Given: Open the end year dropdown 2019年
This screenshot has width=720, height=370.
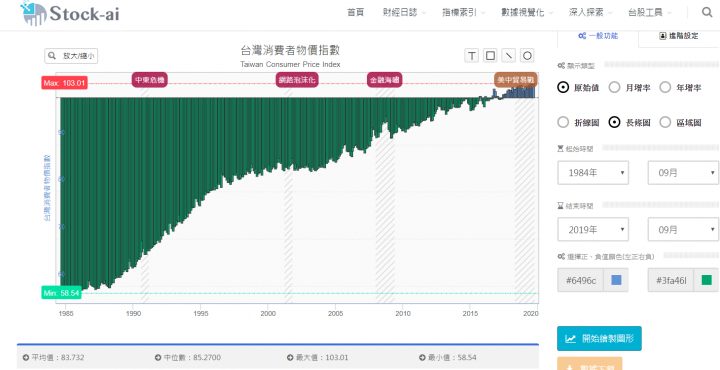Looking at the screenshot, I should pos(593,229).
